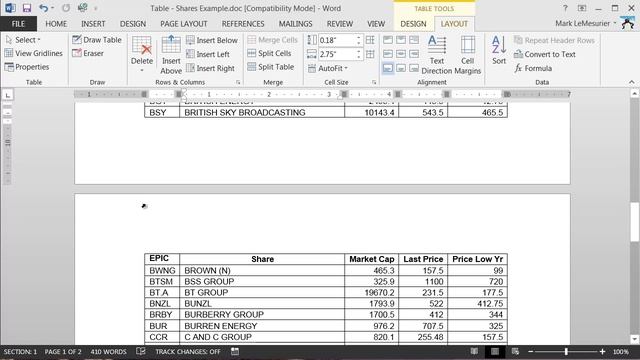Open Cell Margins options
Viewport: 640px width, 360px height.
click(x=468, y=55)
